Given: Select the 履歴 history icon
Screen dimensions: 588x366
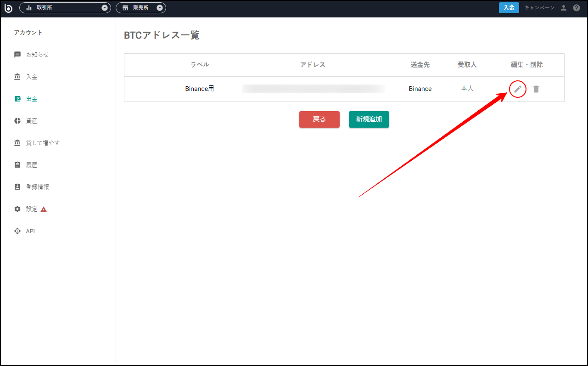Looking at the screenshot, I should 17,164.
